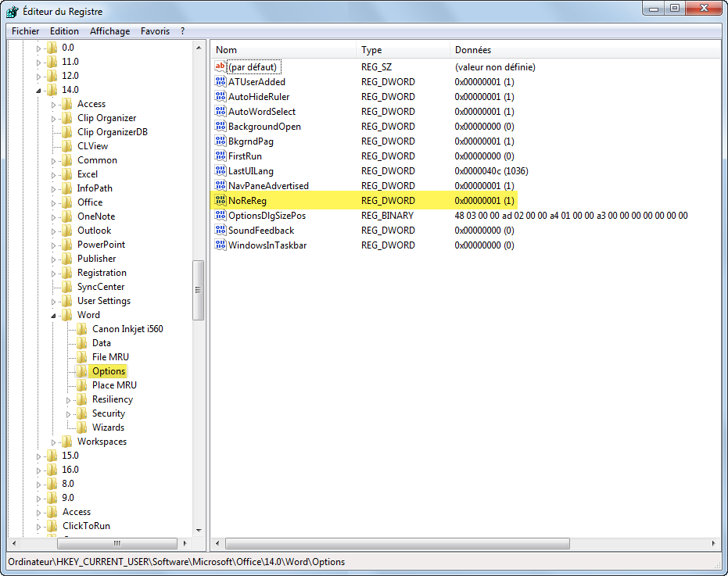
Task: Open the Edition menu
Action: pos(65,31)
